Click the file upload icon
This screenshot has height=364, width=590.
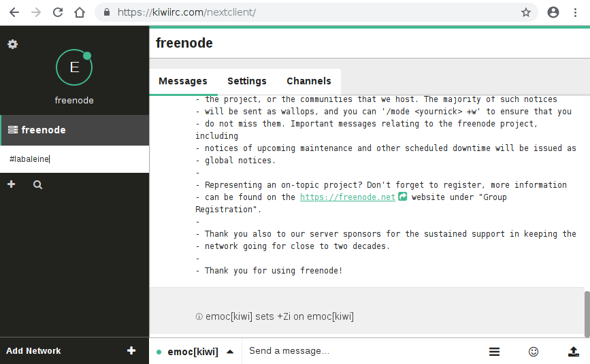click(574, 352)
